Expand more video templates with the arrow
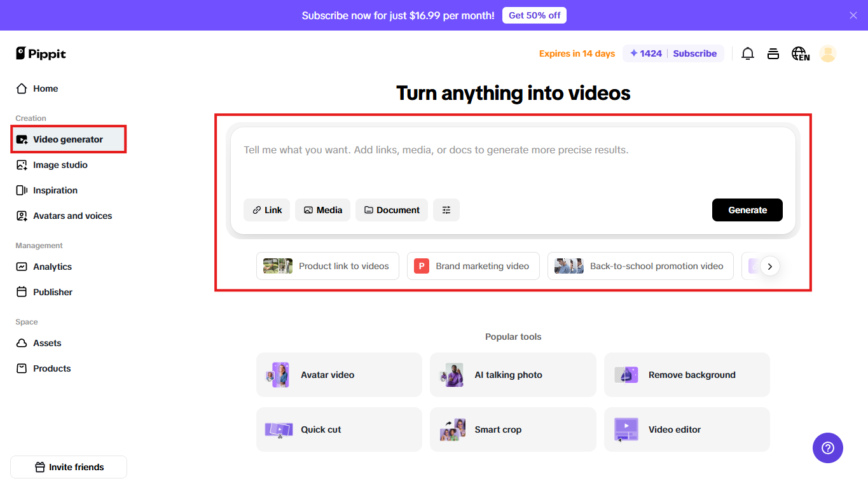This screenshot has height=488, width=868. 770,266
